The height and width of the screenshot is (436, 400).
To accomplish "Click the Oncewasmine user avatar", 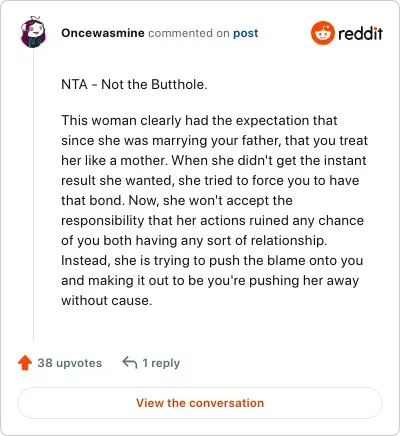I will pyautogui.click(x=33, y=32).
